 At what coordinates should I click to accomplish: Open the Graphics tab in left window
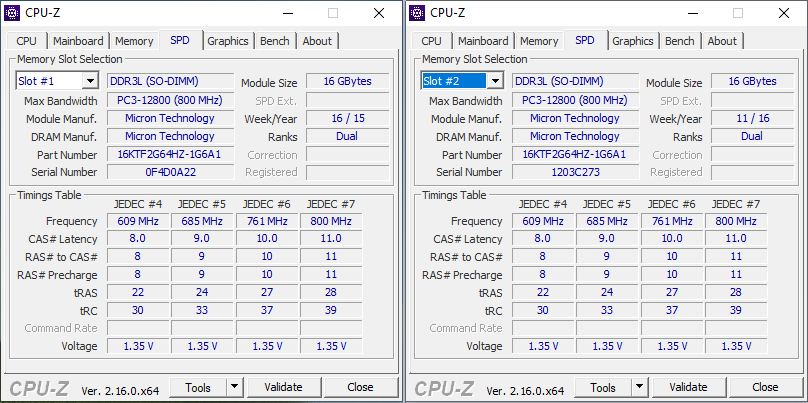pyautogui.click(x=228, y=41)
